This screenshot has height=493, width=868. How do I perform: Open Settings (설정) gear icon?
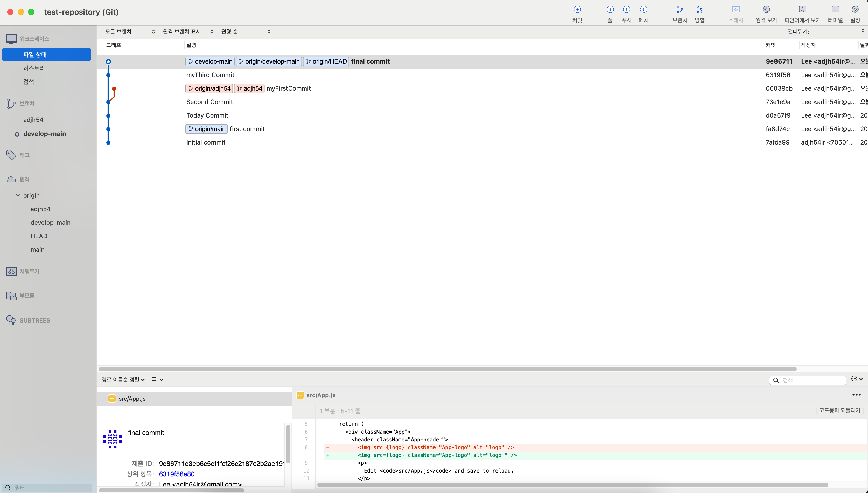(x=855, y=10)
